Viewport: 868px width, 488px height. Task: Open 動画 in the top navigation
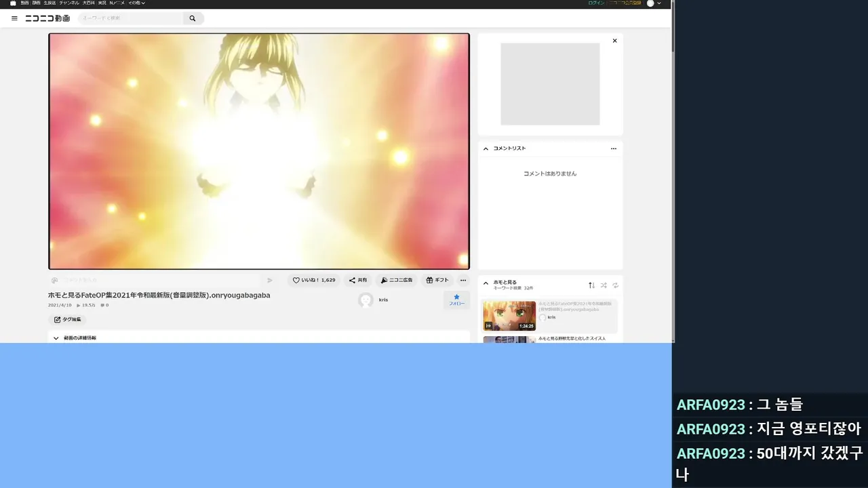[x=24, y=3]
